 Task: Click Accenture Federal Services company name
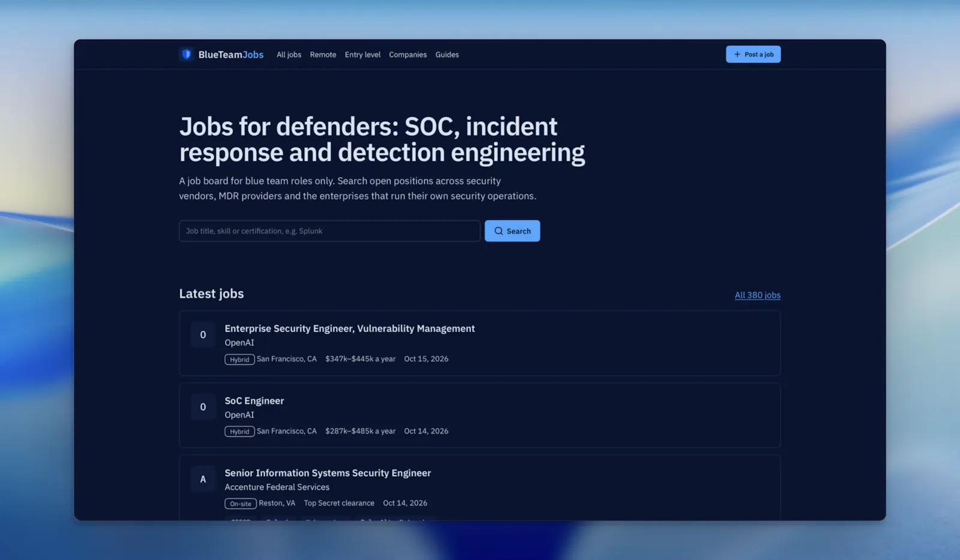pyautogui.click(x=277, y=487)
